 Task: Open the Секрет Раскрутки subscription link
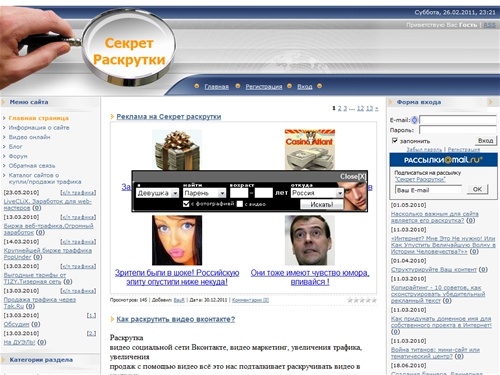pyautogui.click(x=420, y=179)
